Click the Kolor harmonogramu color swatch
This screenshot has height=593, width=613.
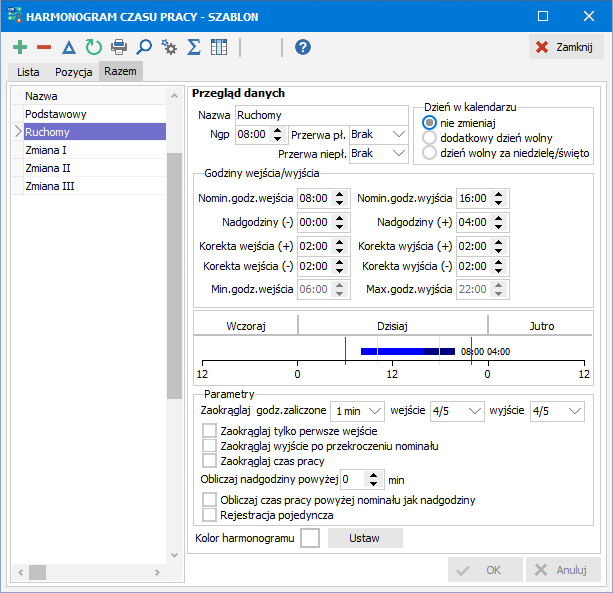(x=310, y=538)
